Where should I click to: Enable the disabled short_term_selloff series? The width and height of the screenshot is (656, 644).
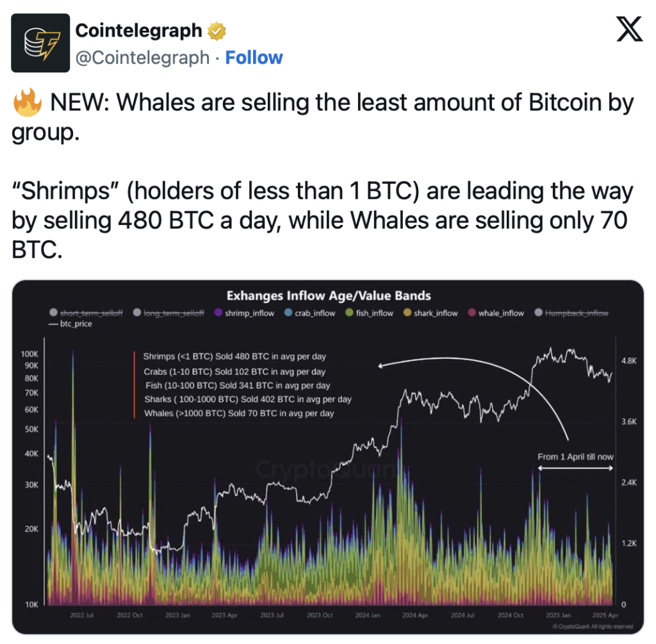pyautogui.click(x=86, y=313)
